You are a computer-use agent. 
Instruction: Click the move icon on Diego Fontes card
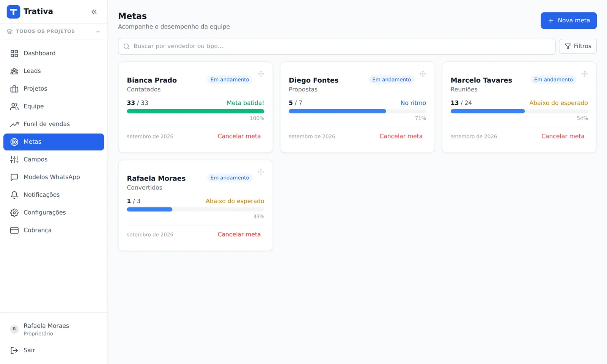pyautogui.click(x=423, y=74)
